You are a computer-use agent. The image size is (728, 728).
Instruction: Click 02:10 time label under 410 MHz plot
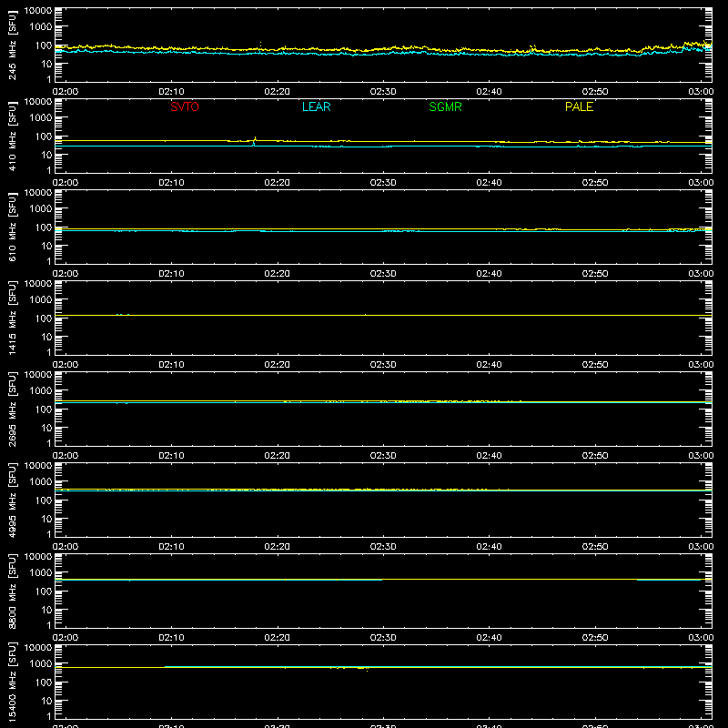(171, 183)
